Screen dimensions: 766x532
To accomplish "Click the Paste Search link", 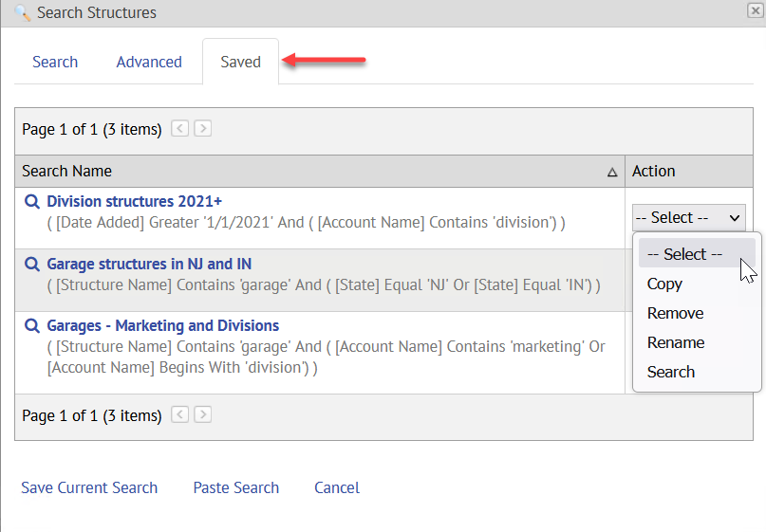I will pos(236,487).
